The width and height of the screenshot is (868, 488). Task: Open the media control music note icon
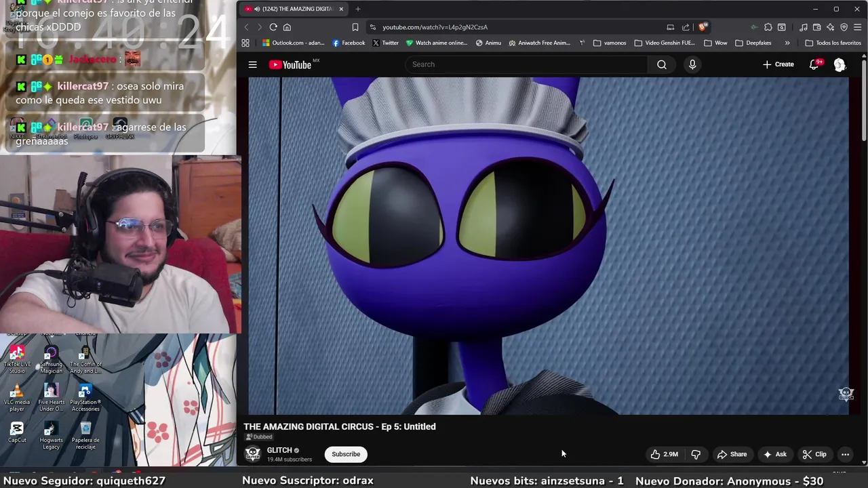coord(804,27)
